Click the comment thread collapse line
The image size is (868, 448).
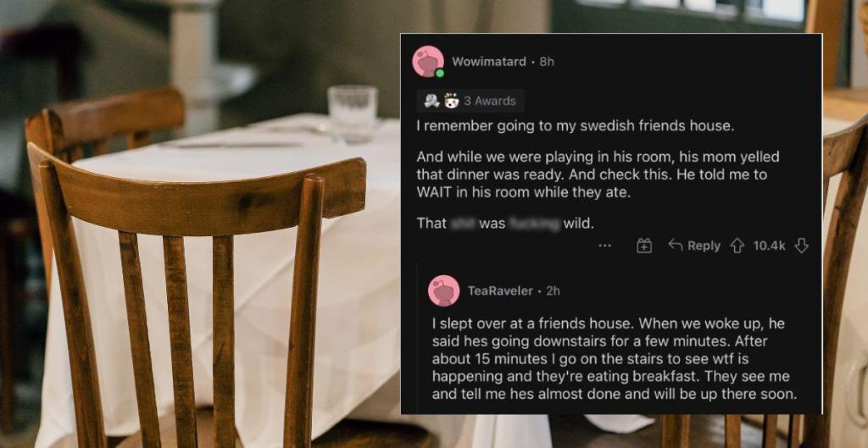click(417, 339)
